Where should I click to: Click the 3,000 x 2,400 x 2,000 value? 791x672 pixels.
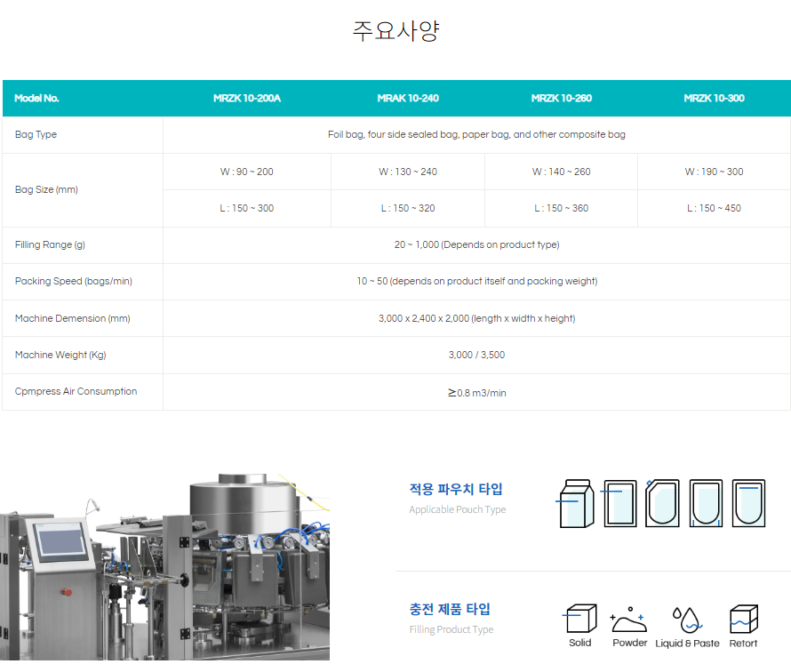(x=476, y=318)
